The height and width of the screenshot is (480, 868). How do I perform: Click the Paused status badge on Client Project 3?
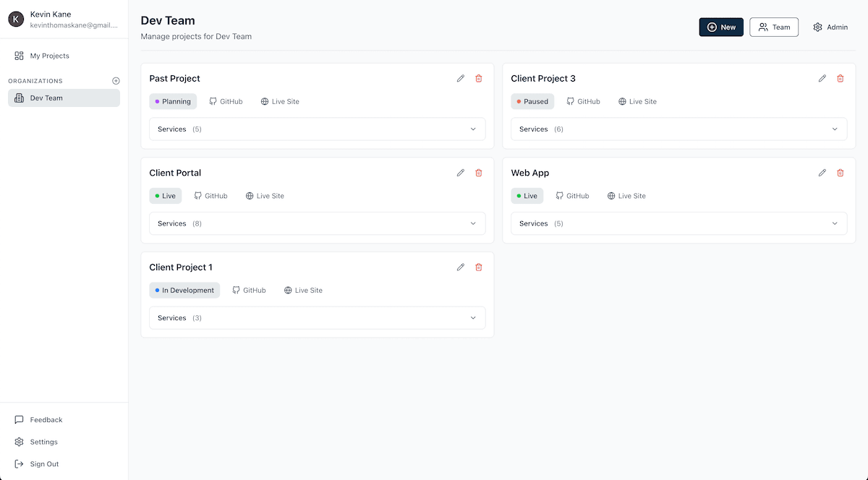pyautogui.click(x=532, y=101)
